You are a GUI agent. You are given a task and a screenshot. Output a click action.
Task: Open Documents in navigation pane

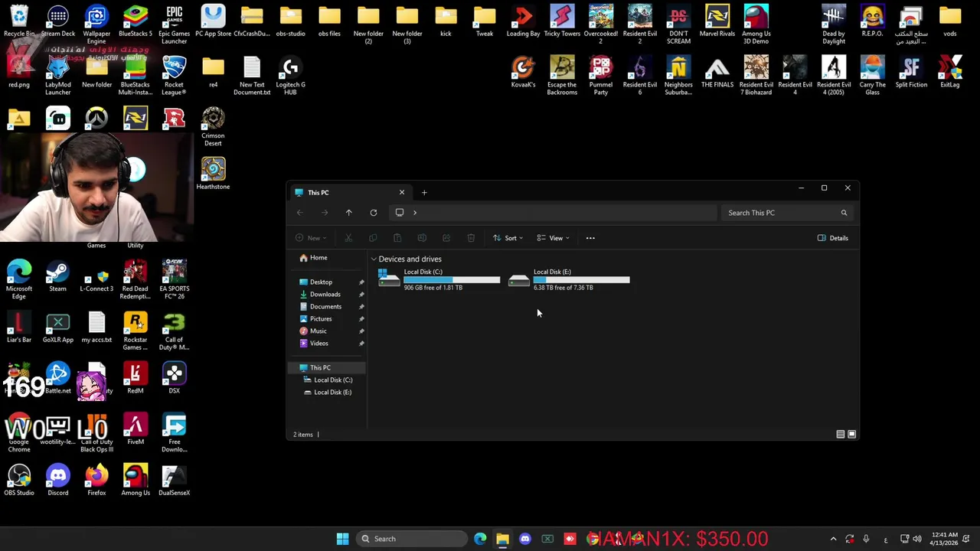click(x=325, y=307)
